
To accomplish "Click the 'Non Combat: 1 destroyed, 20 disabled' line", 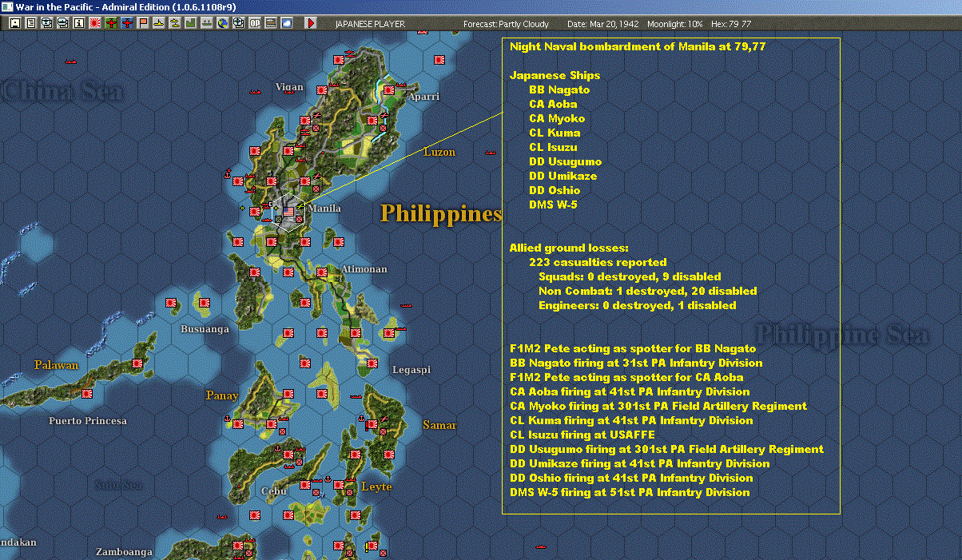I will (648, 291).
